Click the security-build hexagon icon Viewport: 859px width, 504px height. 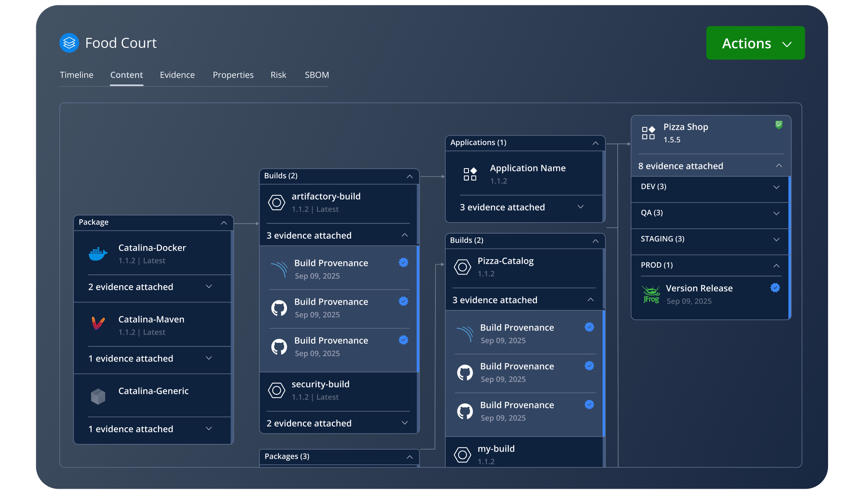(x=277, y=390)
